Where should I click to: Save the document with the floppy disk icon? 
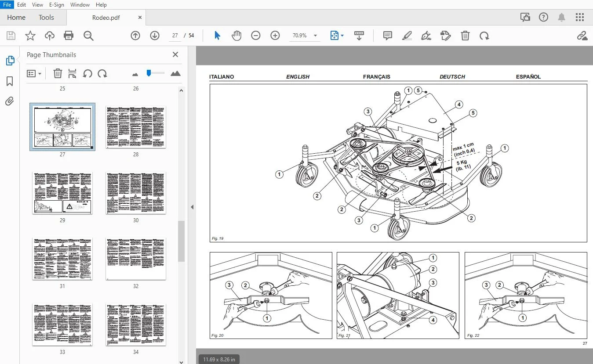click(11, 36)
